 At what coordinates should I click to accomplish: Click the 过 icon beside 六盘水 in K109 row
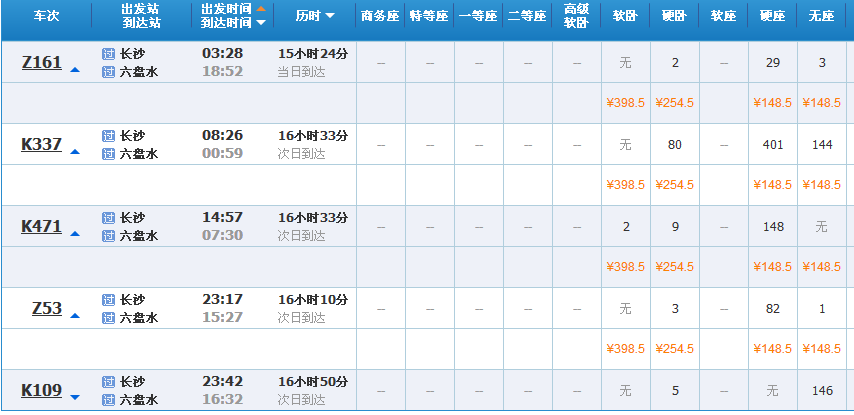(x=108, y=400)
